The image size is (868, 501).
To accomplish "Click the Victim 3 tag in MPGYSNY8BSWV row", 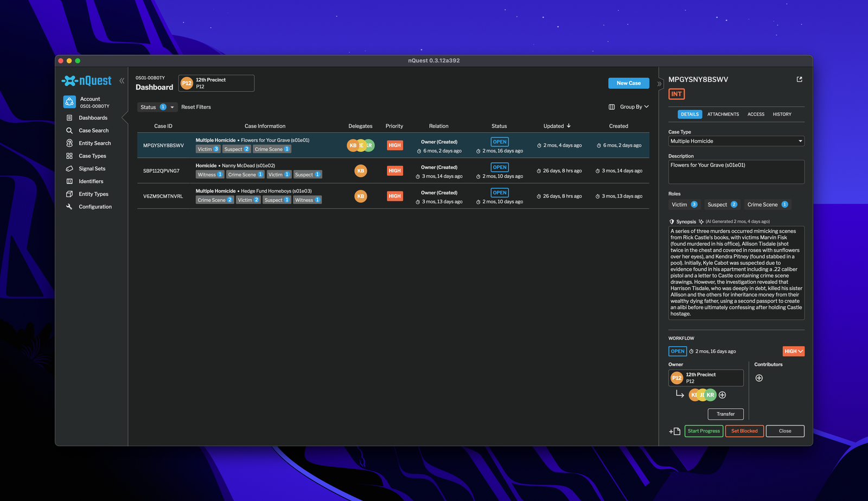I will 208,149.
